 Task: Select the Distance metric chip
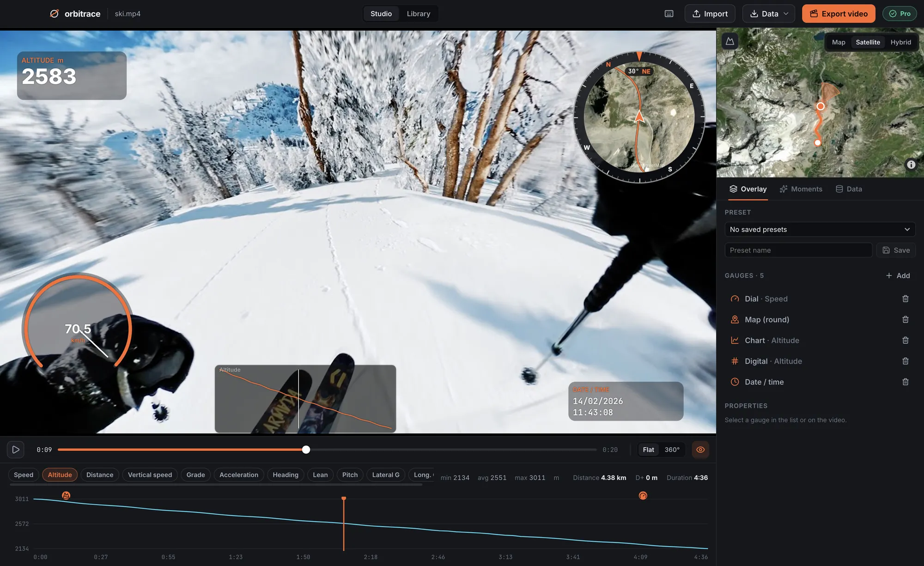[100, 475]
